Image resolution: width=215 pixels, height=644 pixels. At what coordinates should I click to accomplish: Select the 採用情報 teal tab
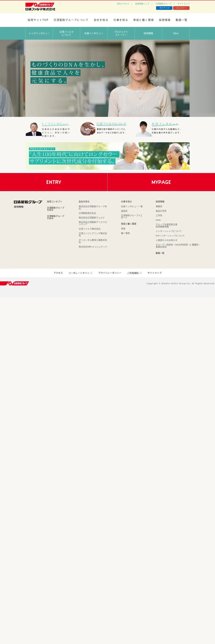(x=148, y=33)
